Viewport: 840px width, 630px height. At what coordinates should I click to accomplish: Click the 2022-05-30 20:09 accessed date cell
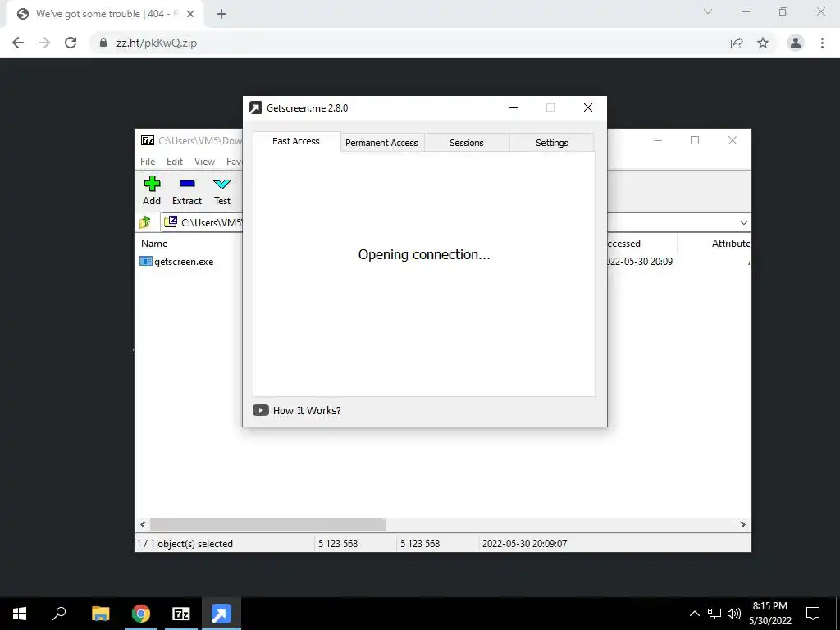[640, 262]
